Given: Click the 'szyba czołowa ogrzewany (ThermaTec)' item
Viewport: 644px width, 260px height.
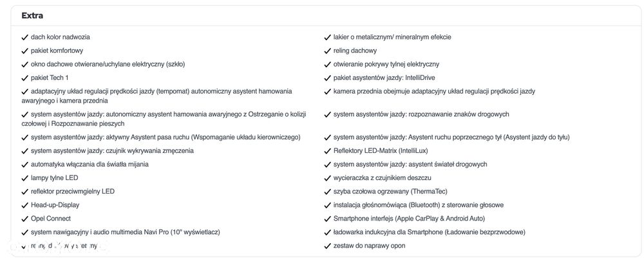Looking at the screenshot, I should click(x=390, y=192).
